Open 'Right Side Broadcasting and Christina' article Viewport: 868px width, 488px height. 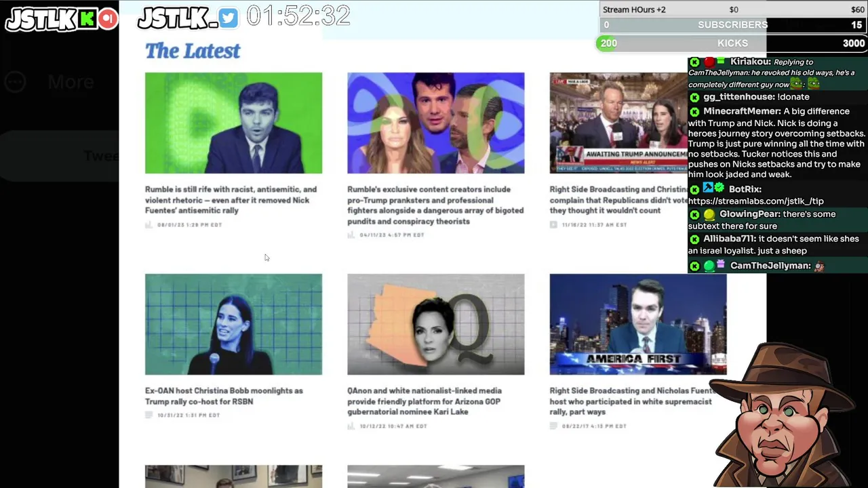[618, 200]
